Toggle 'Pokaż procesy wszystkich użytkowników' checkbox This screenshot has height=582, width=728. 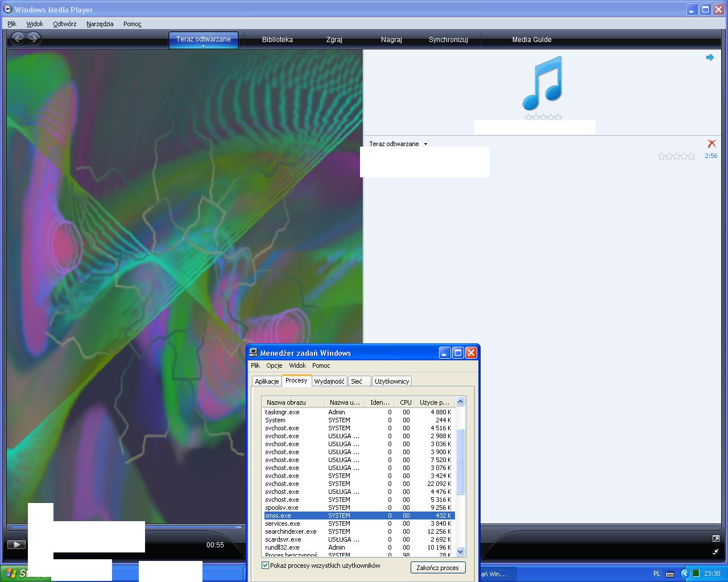coord(265,566)
